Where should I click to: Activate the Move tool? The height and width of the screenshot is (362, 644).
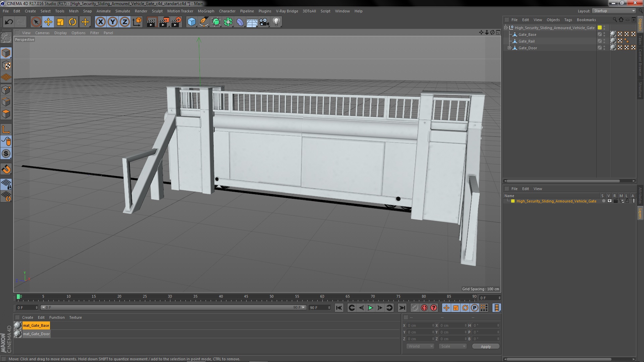(x=48, y=22)
